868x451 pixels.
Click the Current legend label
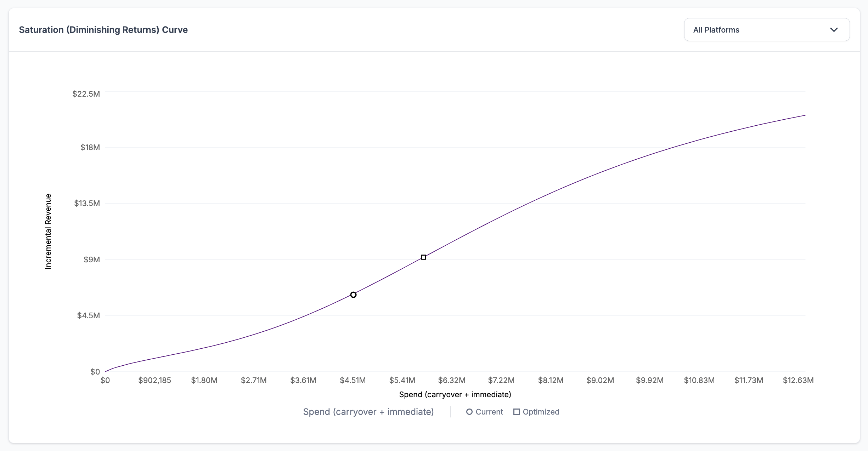(489, 412)
